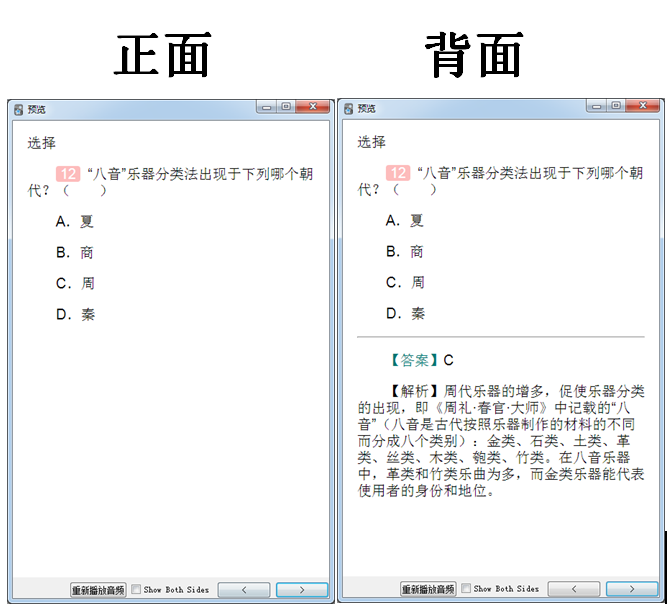Image resolution: width=669 pixels, height=605 pixels.
Task: Click the right preview window's title icon
Action: click(x=349, y=109)
